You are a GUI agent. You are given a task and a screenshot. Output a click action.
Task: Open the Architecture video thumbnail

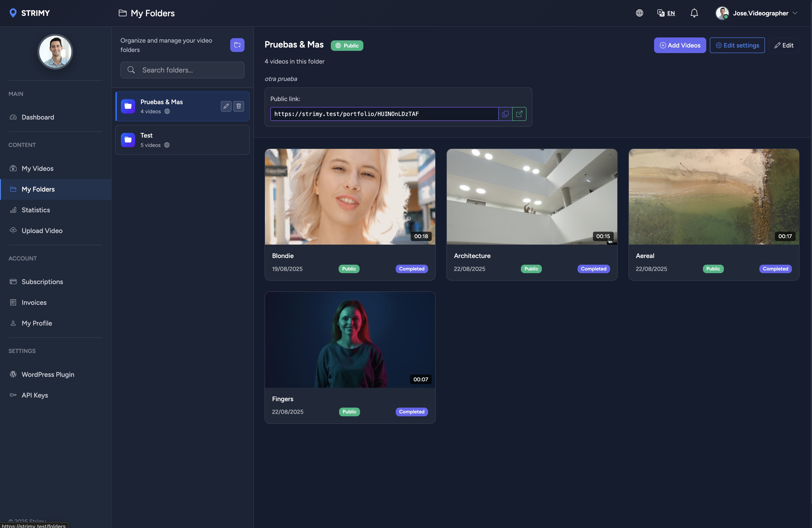click(532, 196)
